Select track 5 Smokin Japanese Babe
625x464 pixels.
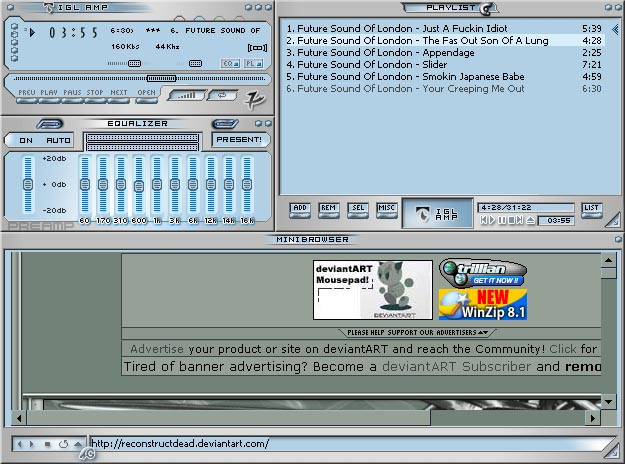coord(444,77)
